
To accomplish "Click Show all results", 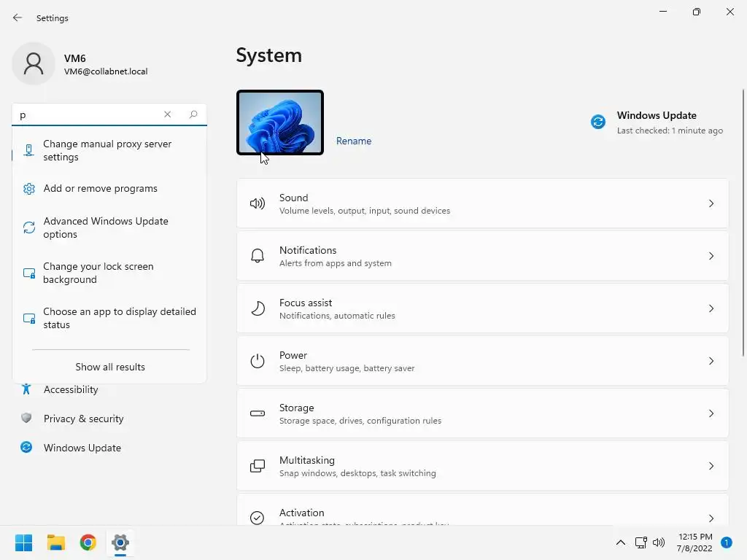I will click(x=110, y=367).
